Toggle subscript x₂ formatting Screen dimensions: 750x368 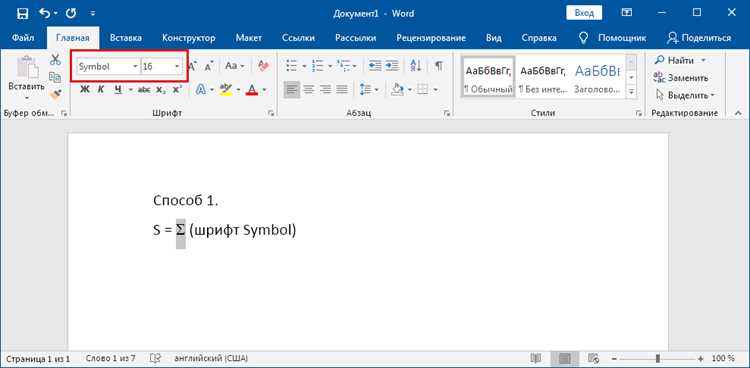(161, 89)
